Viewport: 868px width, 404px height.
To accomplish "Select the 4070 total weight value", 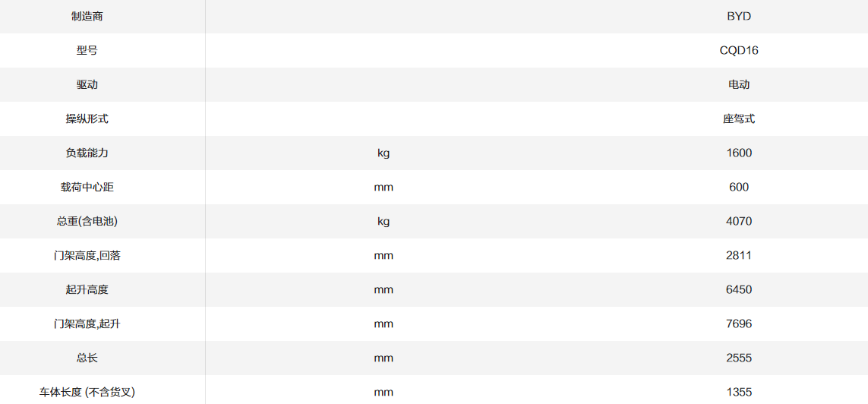I will click(x=738, y=221).
